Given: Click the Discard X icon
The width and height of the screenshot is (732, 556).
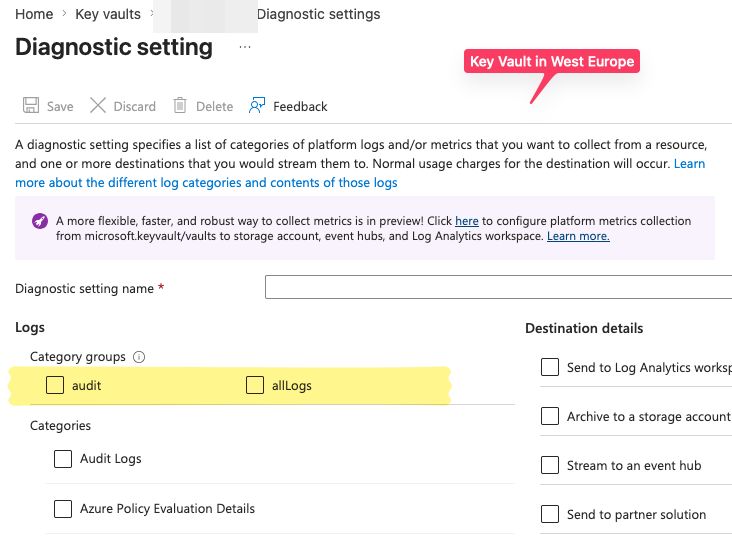Looking at the screenshot, I should tap(98, 106).
